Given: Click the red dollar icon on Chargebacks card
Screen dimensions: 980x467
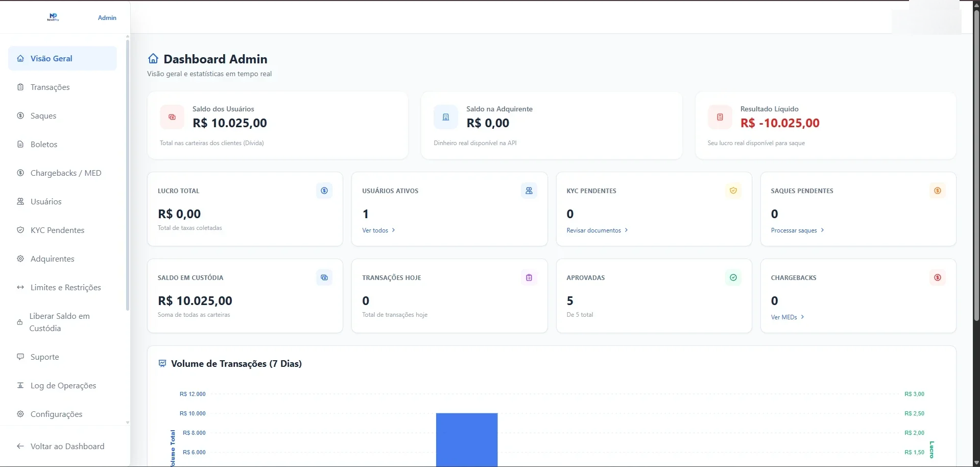Looking at the screenshot, I should coord(938,277).
